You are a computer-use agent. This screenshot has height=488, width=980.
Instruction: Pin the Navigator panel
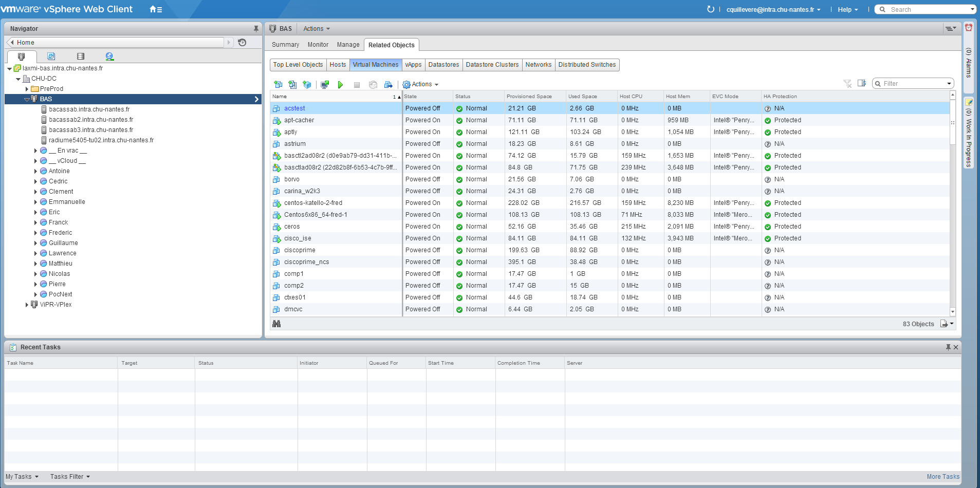point(256,29)
